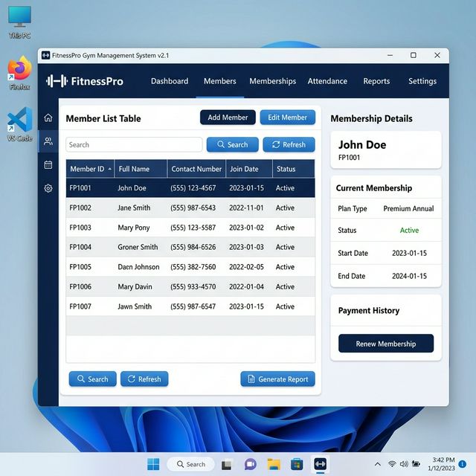
Task: Open the Windows Start menu
Action: point(153,464)
